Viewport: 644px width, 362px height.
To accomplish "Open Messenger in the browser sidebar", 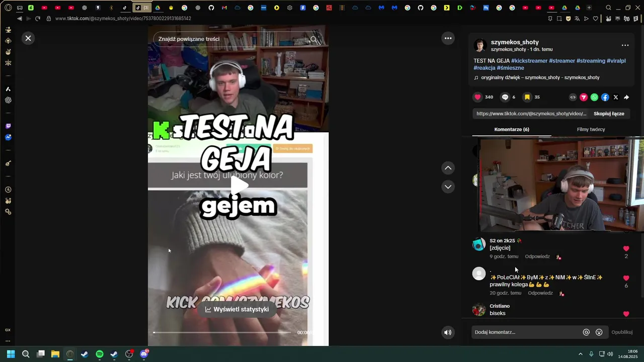I will [x=8, y=137].
